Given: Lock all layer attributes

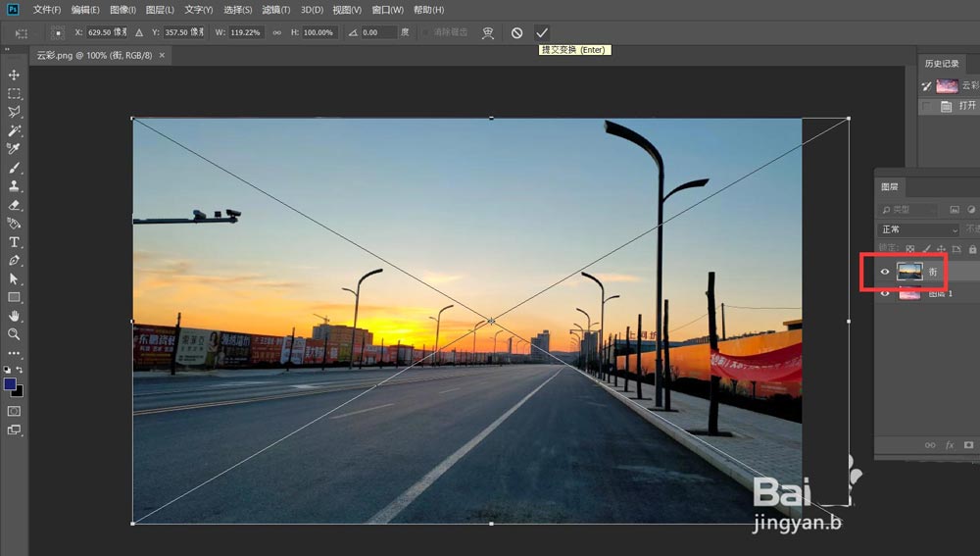Looking at the screenshot, I should (x=972, y=249).
